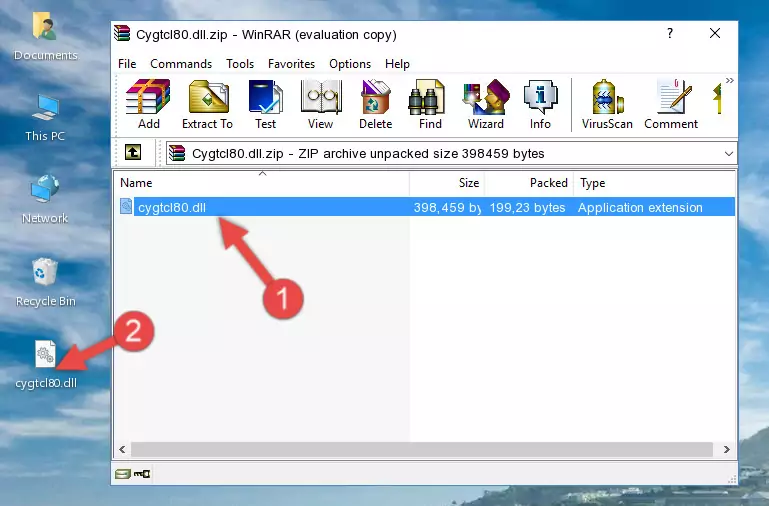Click the left arrow of the horizontal scrollbar
The image size is (769, 506).
click(x=123, y=449)
